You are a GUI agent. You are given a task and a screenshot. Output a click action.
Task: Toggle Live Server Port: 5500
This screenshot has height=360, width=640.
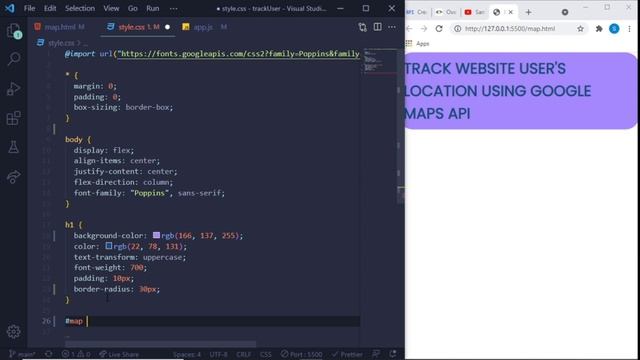click(x=301, y=354)
